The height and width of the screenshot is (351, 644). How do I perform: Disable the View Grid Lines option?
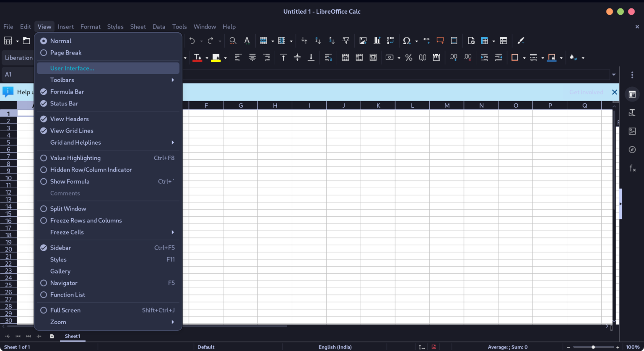(x=72, y=130)
